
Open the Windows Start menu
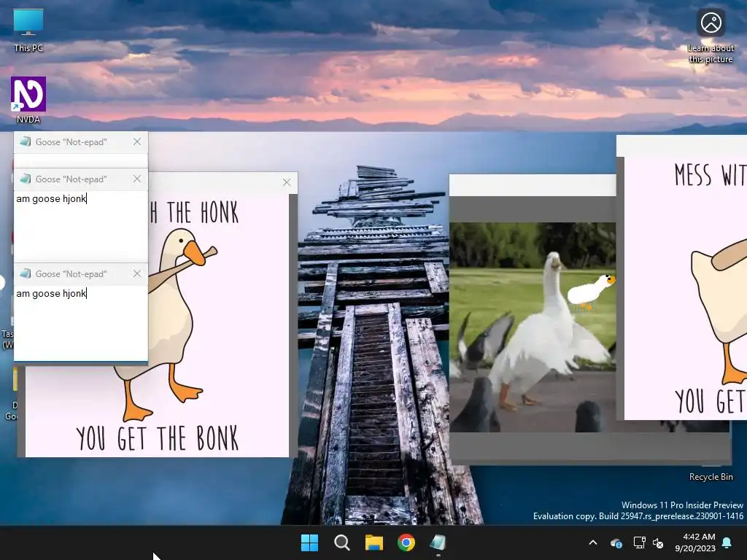tap(309, 542)
